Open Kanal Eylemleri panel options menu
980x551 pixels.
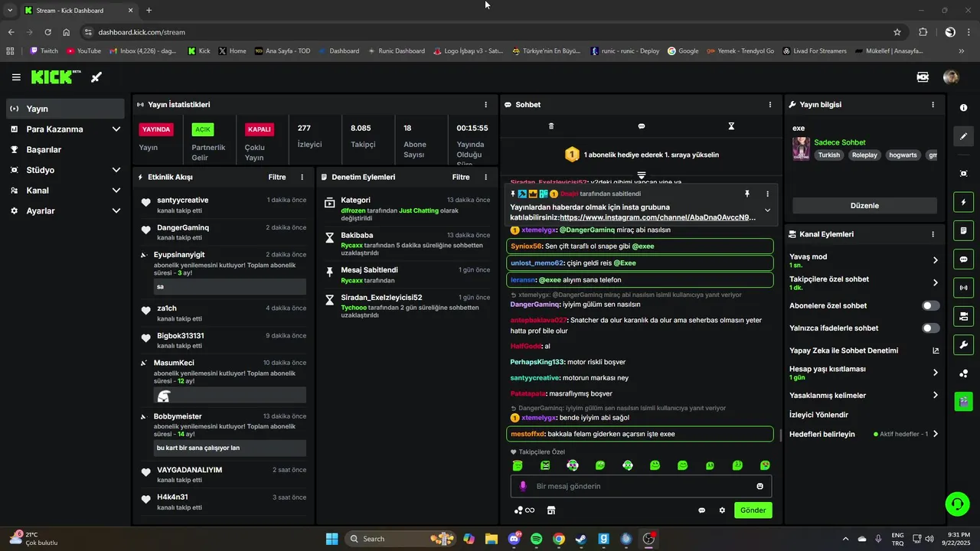[x=933, y=234]
